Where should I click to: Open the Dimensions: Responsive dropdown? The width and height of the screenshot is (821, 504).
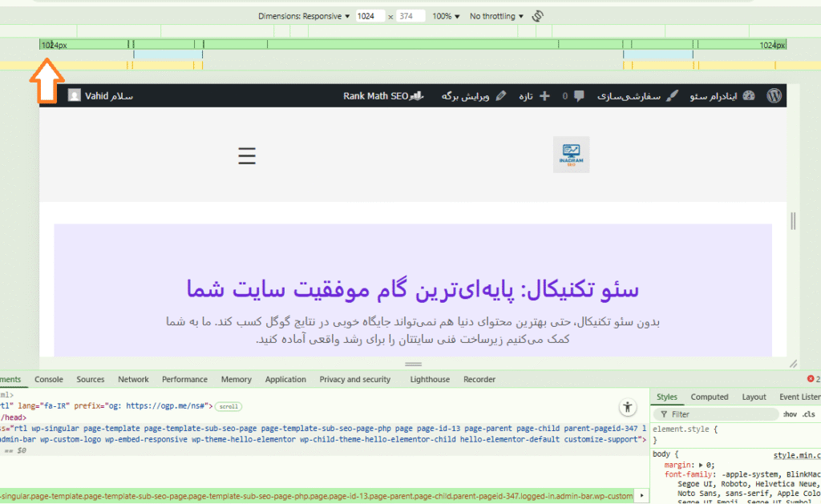[x=304, y=16]
